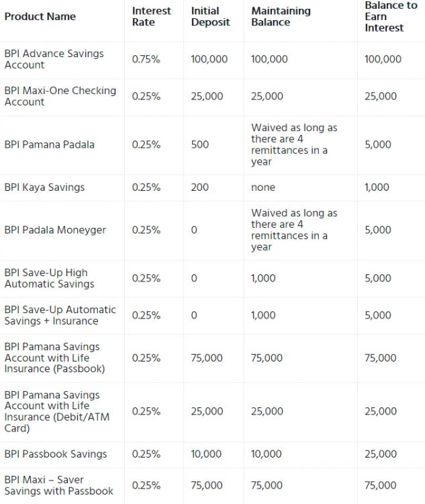
Task: Select BPI Maxi – Saver Savings with Passbook
Action: coord(59,485)
